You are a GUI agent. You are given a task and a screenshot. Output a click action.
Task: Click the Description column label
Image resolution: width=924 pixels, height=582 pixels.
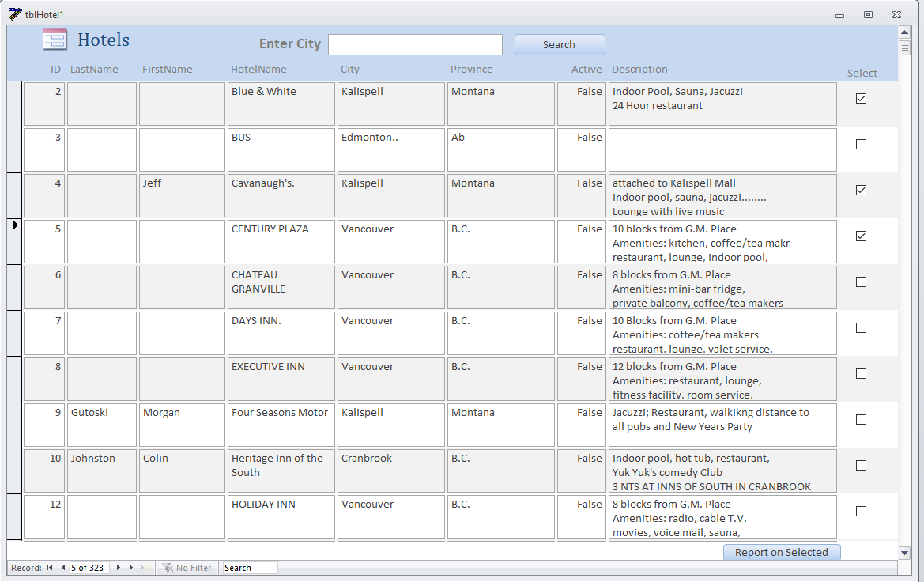639,69
